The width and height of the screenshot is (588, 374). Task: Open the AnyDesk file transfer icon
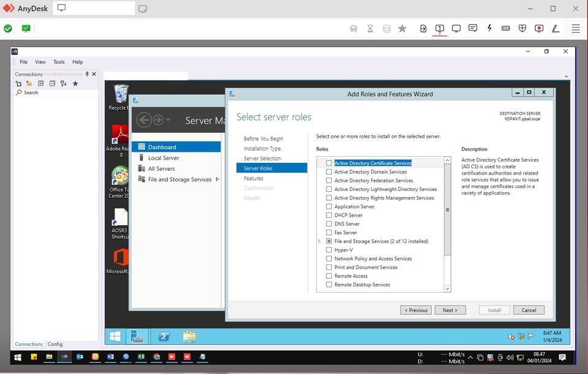pos(423,28)
